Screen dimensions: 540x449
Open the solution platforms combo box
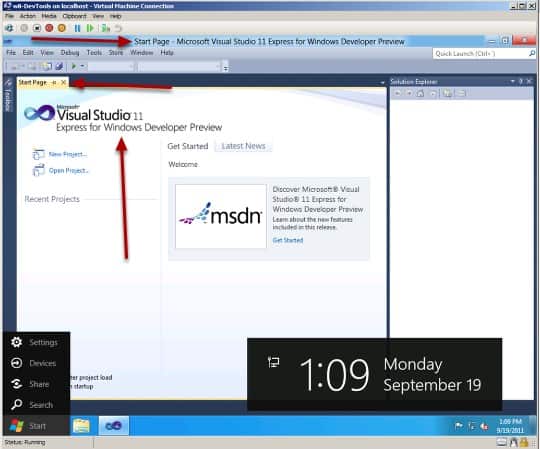[x=179, y=66]
